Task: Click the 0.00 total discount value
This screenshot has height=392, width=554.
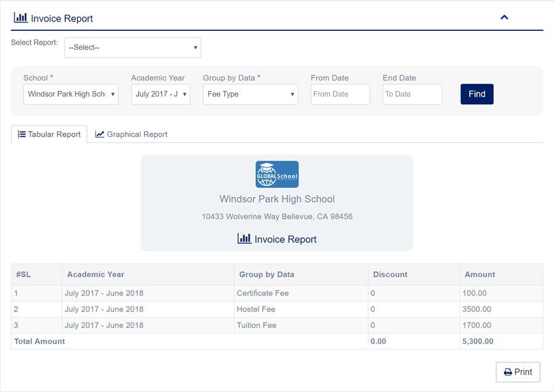Action: 378,341
